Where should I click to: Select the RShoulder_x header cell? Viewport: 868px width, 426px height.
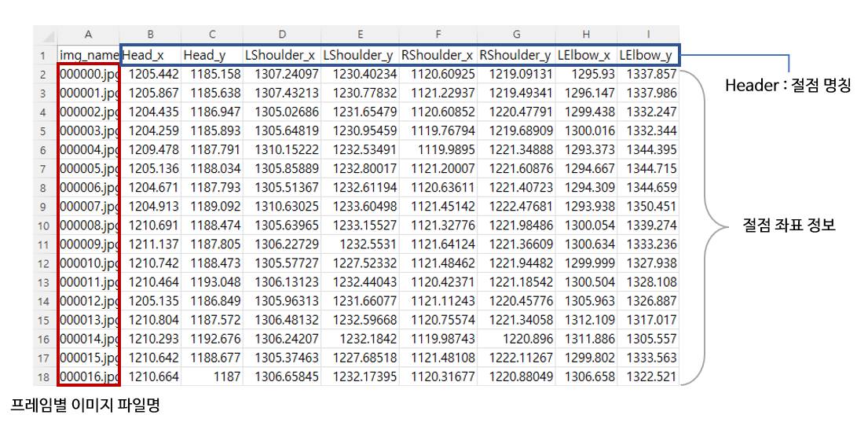point(438,56)
